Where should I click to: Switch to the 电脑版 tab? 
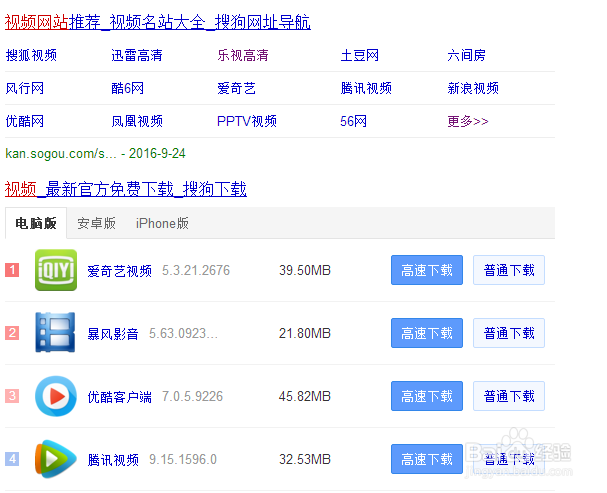pos(36,223)
